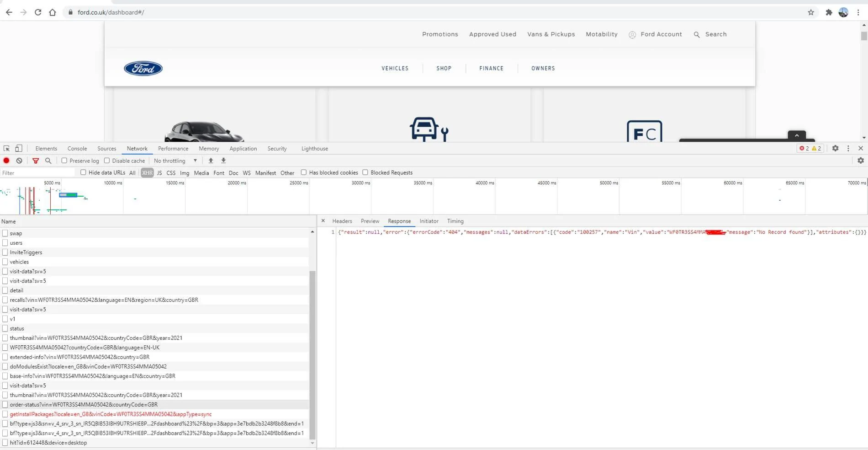Click the Ford oval logo

pyautogui.click(x=143, y=68)
